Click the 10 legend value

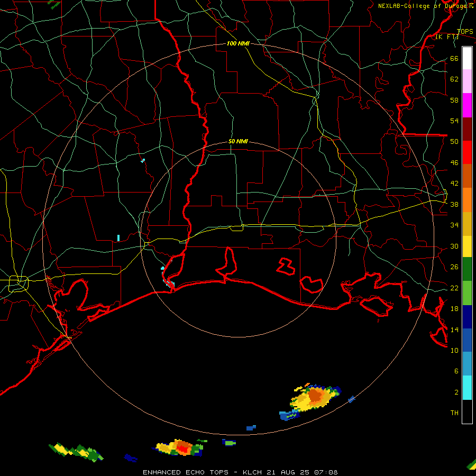(x=454, y=351)
